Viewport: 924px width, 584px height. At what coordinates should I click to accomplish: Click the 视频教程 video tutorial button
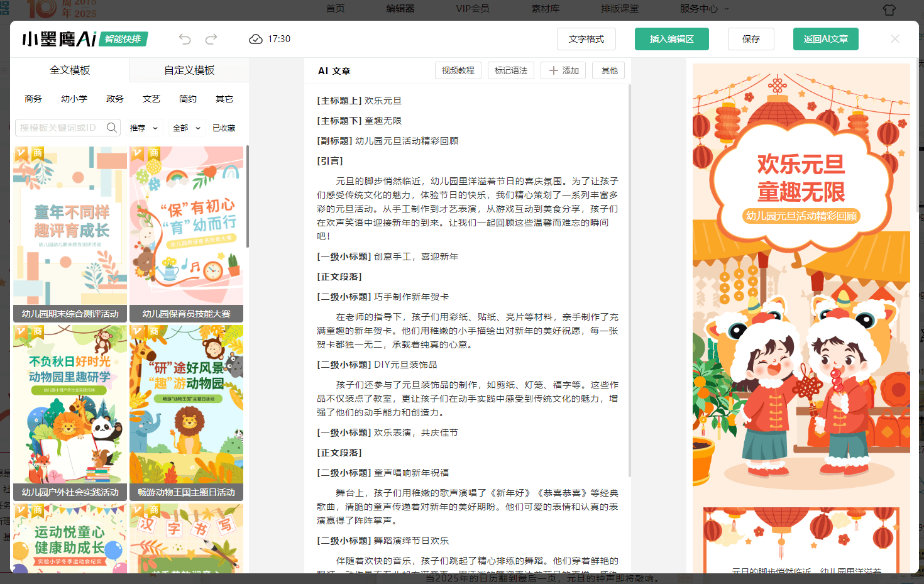(458, 70)
